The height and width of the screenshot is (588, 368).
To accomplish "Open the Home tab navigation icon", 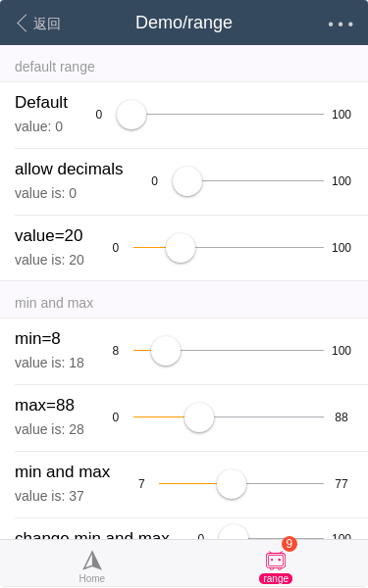I will [x=92, y=561].
